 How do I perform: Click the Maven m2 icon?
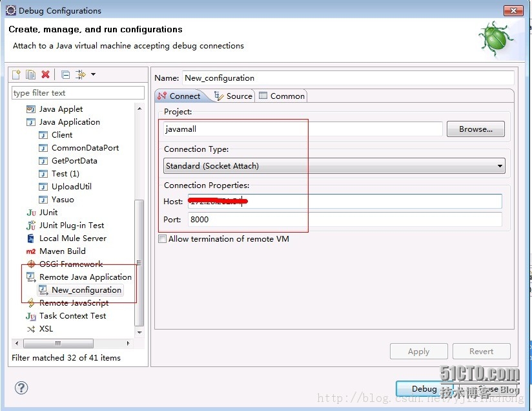pos(31,251)
